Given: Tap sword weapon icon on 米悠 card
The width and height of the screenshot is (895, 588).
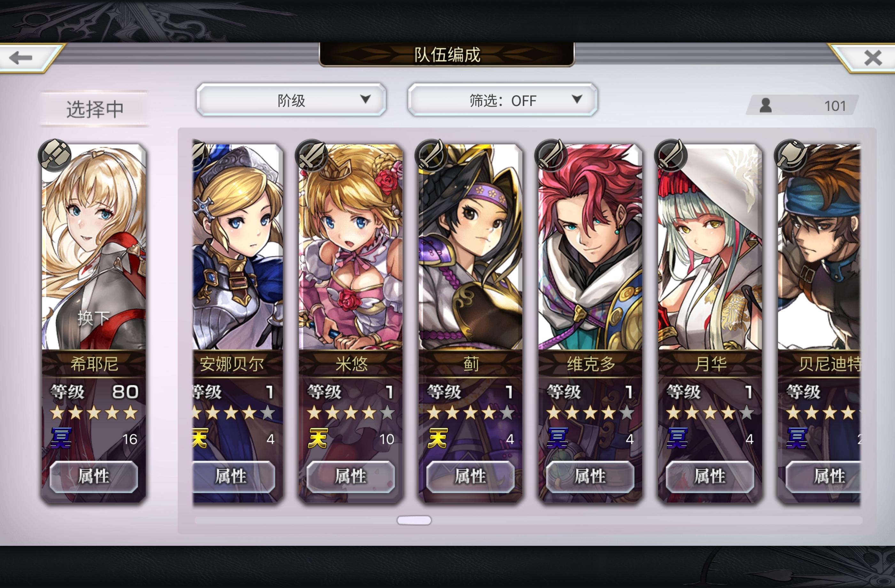Looking at the screenshot, I should pos(312,155).
